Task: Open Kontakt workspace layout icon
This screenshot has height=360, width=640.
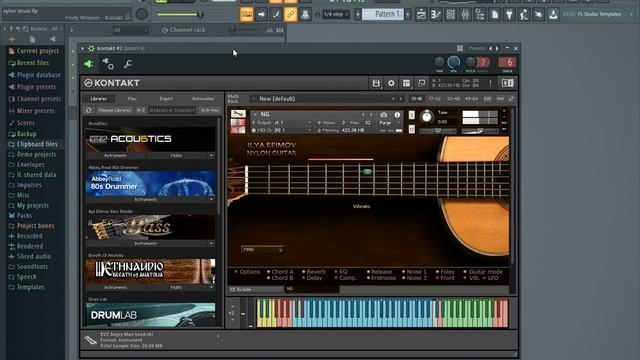Action: click(x=406, y=83)
